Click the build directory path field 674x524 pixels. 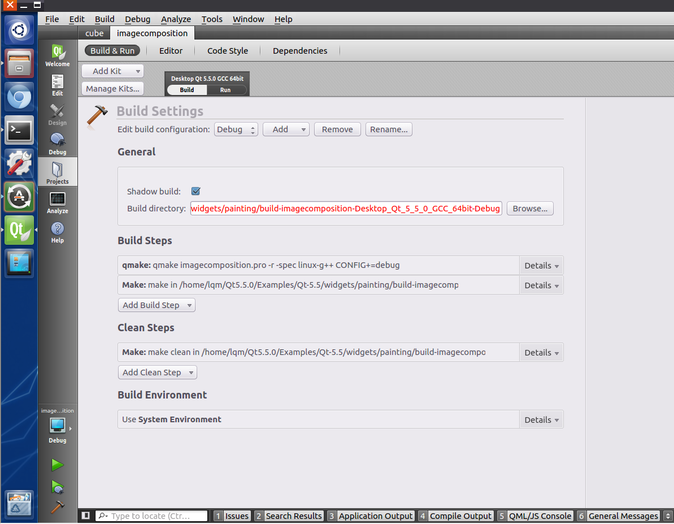pyautogui.click(x=345, y=209)
